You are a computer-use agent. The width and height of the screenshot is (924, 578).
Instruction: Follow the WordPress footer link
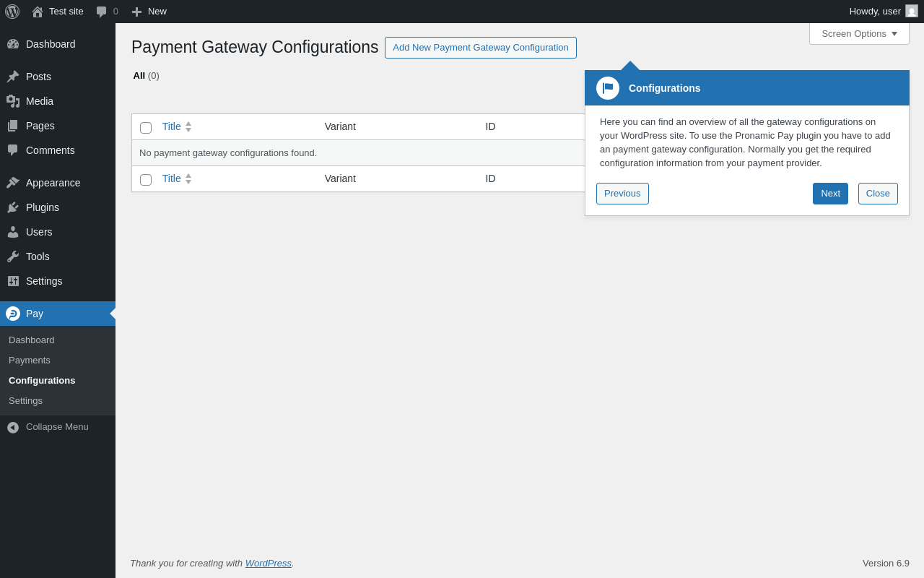(x=268, y=563)
